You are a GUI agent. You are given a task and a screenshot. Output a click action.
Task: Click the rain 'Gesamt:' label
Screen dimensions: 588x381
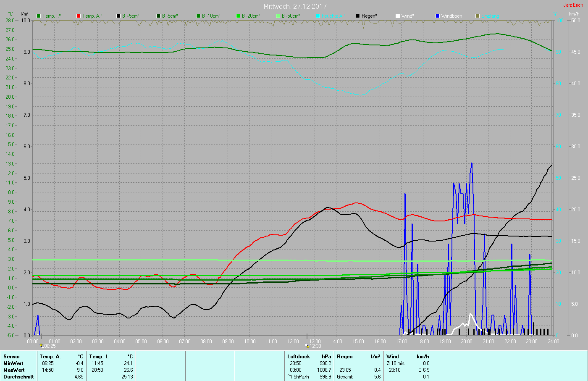click(345, 377)
